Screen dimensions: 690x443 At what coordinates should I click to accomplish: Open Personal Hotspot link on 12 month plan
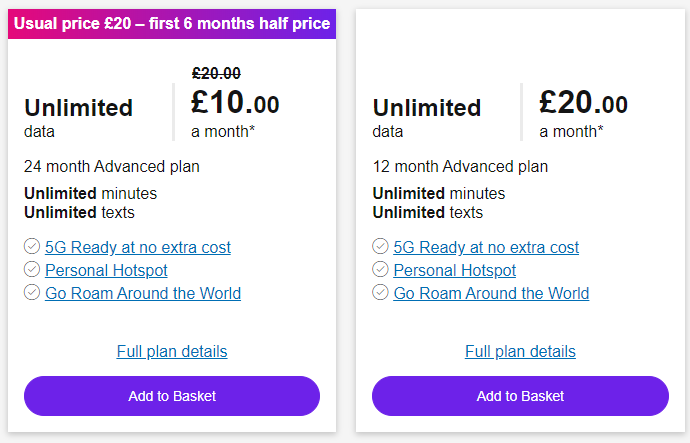click(x=455, y=270)
